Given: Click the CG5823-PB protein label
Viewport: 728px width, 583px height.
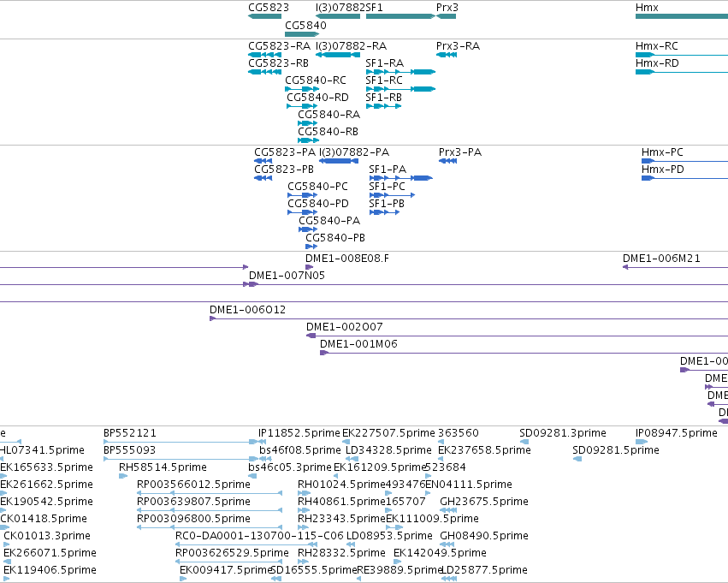Looking at the screenshot, I should [284, 170].
